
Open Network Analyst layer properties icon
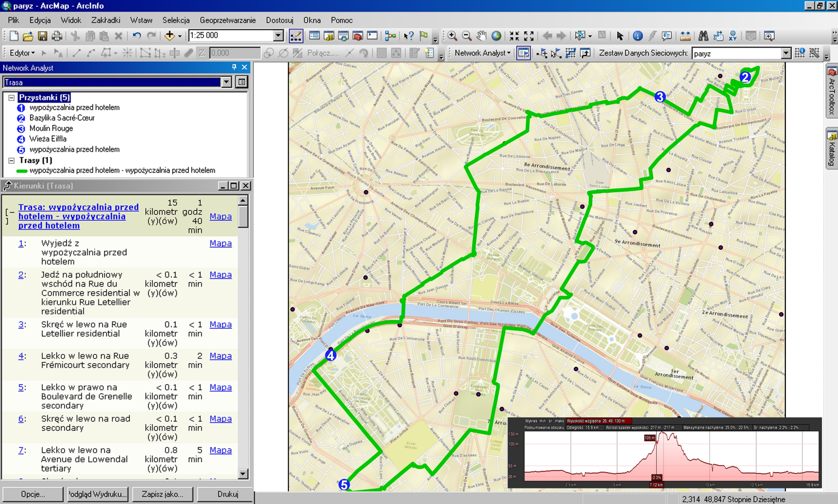tap(242, 82)
